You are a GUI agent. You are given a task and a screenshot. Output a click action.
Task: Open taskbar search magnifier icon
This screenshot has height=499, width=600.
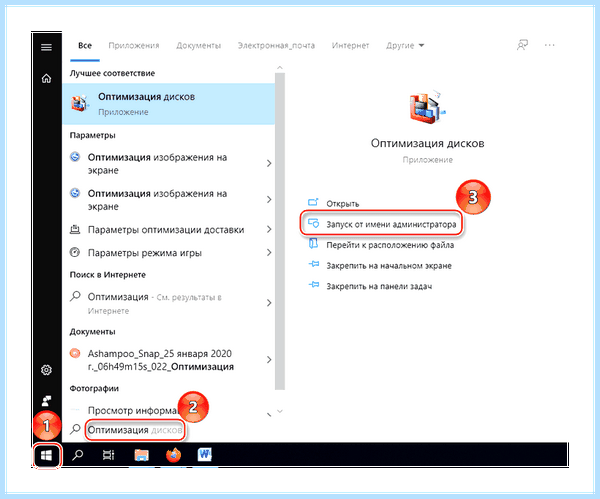[78, 455]
